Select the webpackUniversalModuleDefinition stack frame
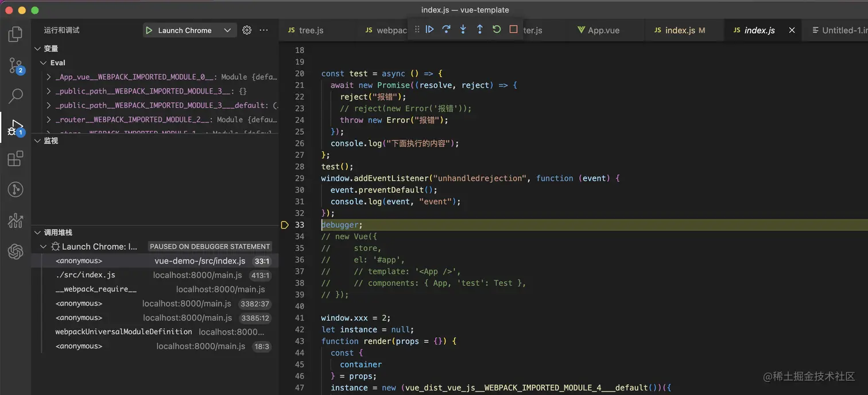 (x=156, y=332)
